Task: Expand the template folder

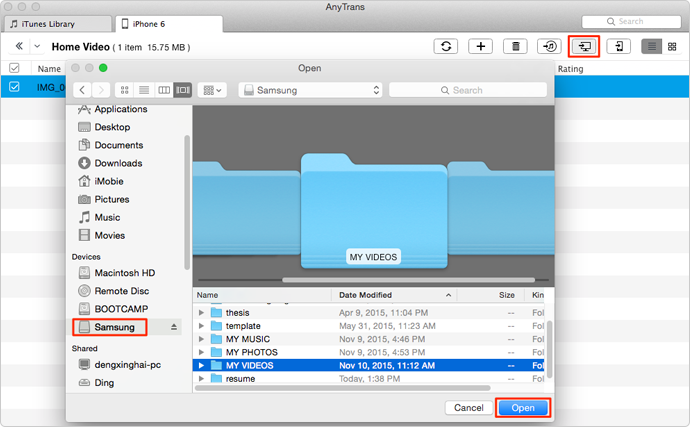Action: [x=201, y=326]
